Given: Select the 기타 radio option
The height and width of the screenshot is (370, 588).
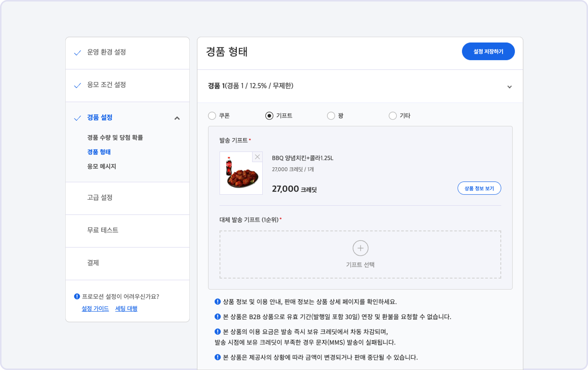Looking at the screenshot, I should pyautogui.click(x=392, y=116).
